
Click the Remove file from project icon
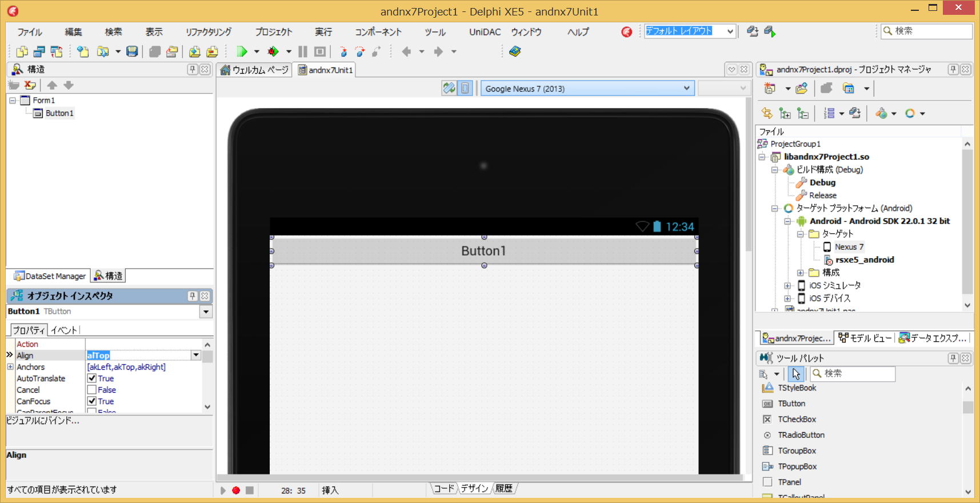click(212, 51)
